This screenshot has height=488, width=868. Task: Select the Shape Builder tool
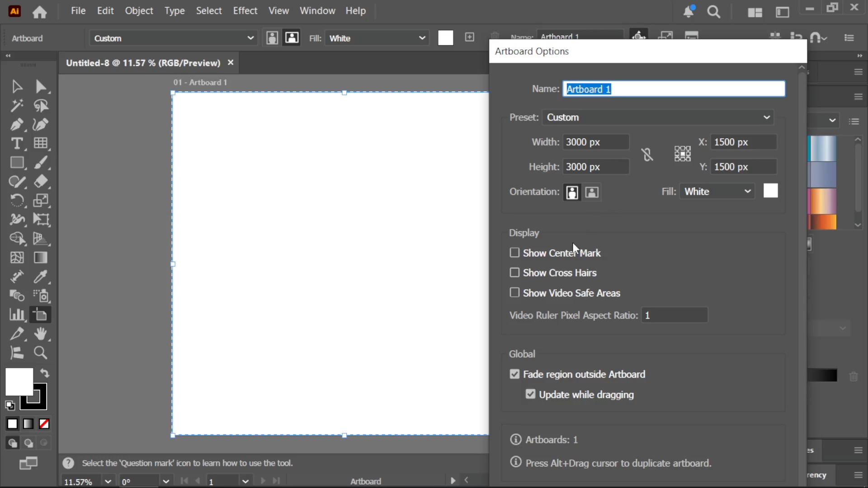pyautogui.click(x=17, y=238)
